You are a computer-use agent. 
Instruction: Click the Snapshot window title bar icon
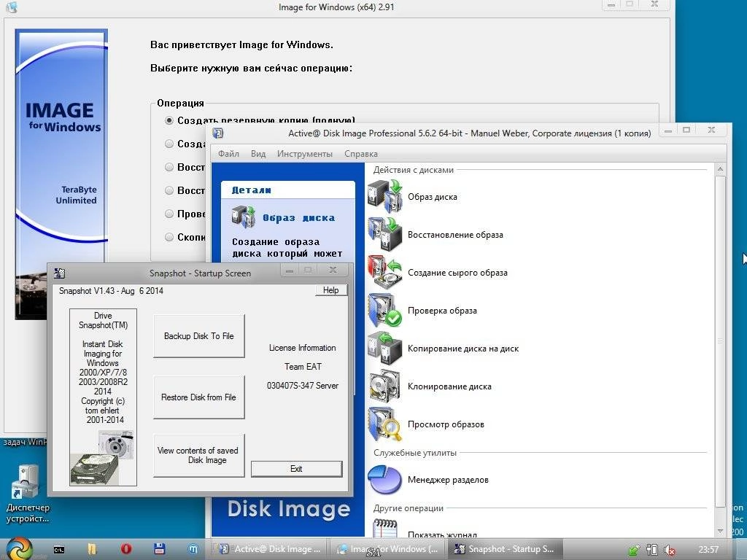[60, 273]
